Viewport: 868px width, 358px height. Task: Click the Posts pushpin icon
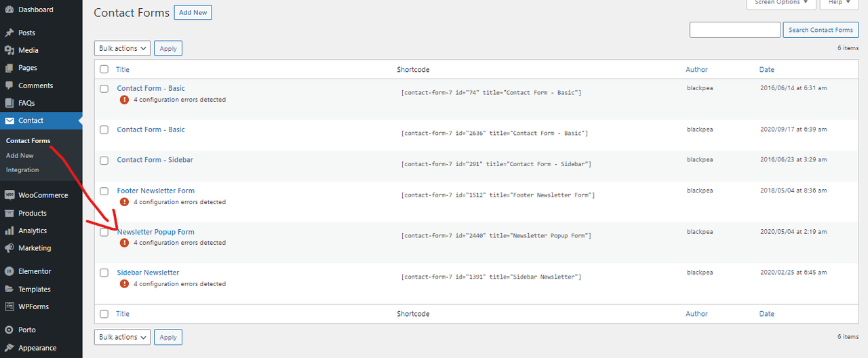click(9, 33)
